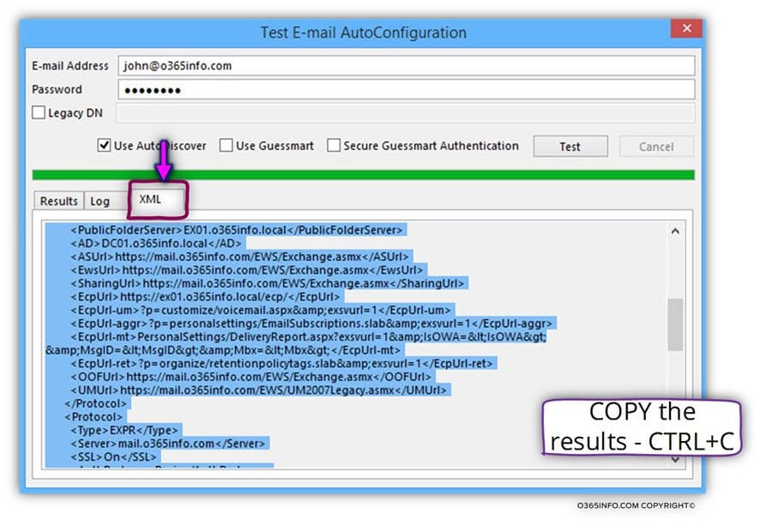
Task: Click the Test button
Action: 570,147
